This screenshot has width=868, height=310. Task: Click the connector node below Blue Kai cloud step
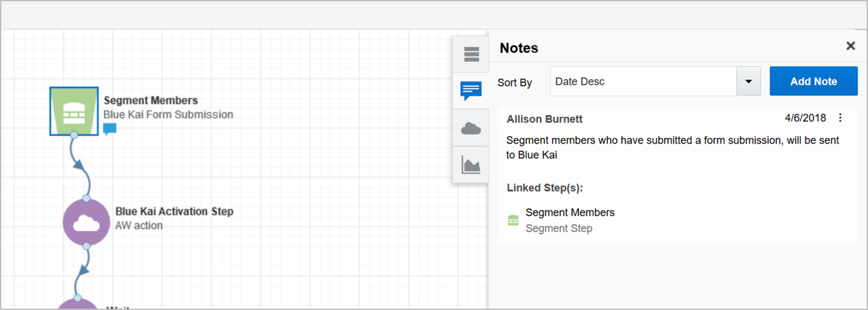(x=86, y=246)
